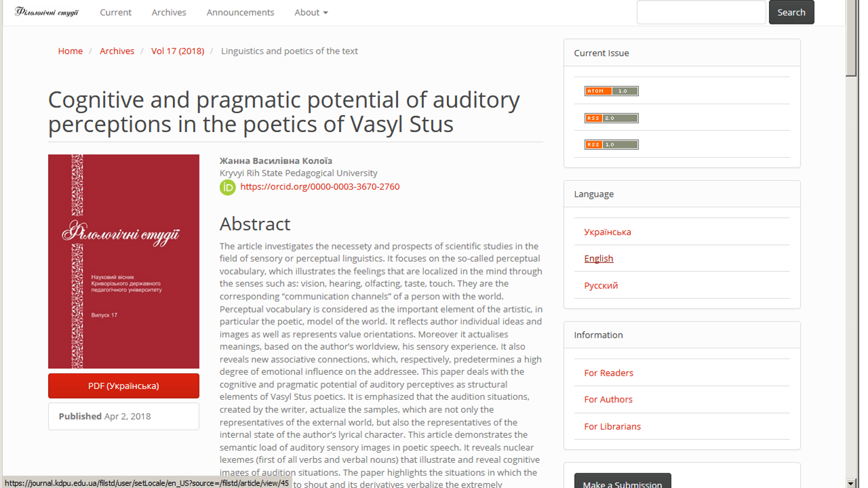The image size is (868, 488).
Task: Open the For Authors information link
Action: (608, 399)
